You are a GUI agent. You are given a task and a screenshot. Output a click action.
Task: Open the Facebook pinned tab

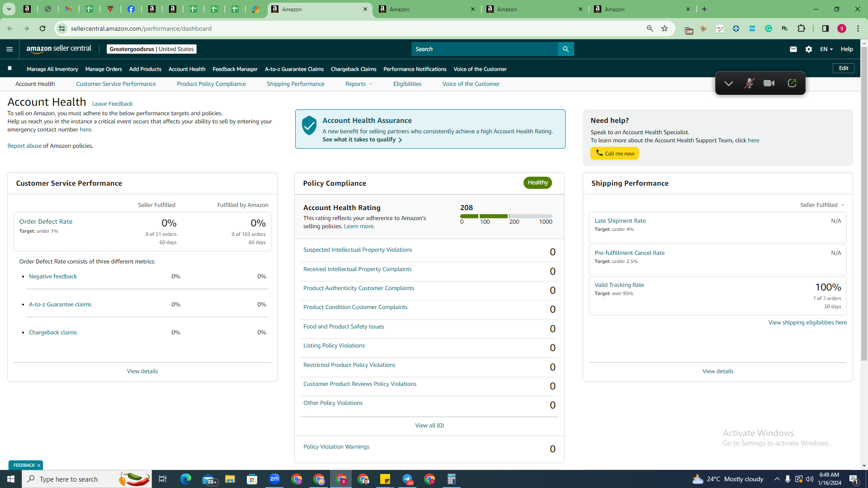pyautogui.click(x=131, y=9)
